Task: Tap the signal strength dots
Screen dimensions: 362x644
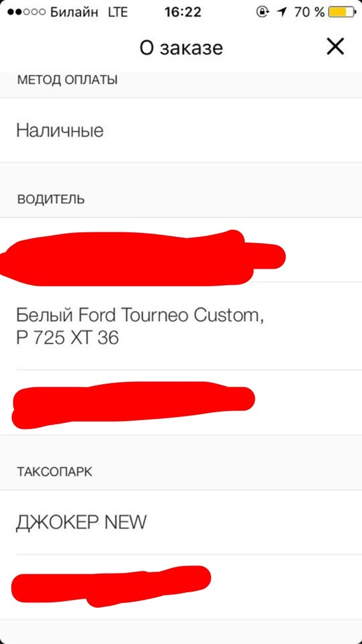Action: point(24,13)
